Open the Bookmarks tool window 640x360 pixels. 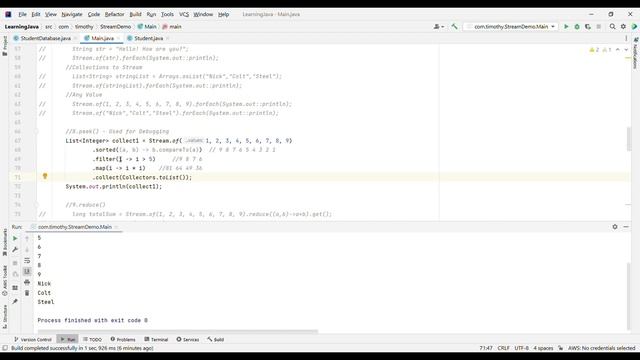pyautogui.click(x=5, y=243)
